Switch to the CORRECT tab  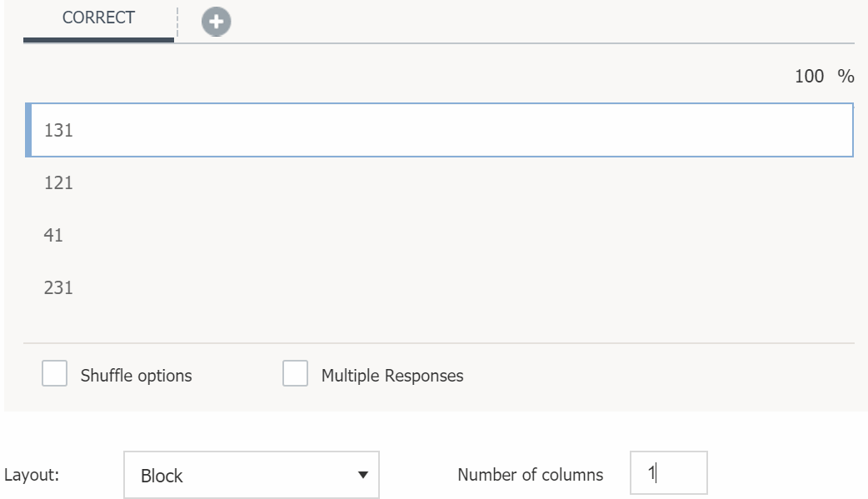(98, 18)
